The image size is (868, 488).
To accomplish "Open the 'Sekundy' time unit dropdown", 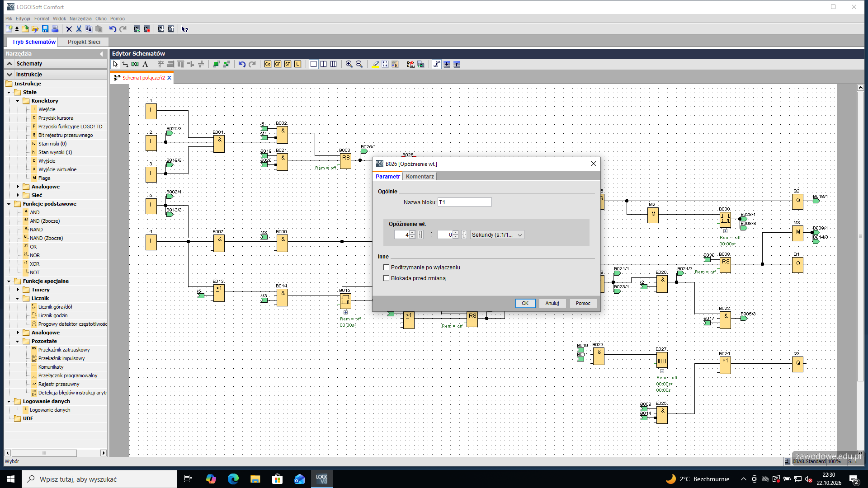I will [497, 235].
